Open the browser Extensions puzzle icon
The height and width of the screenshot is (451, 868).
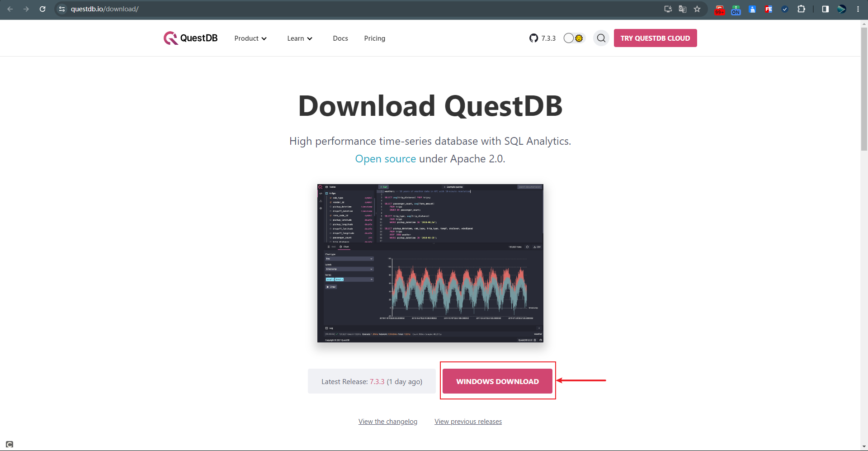(801, 9)
